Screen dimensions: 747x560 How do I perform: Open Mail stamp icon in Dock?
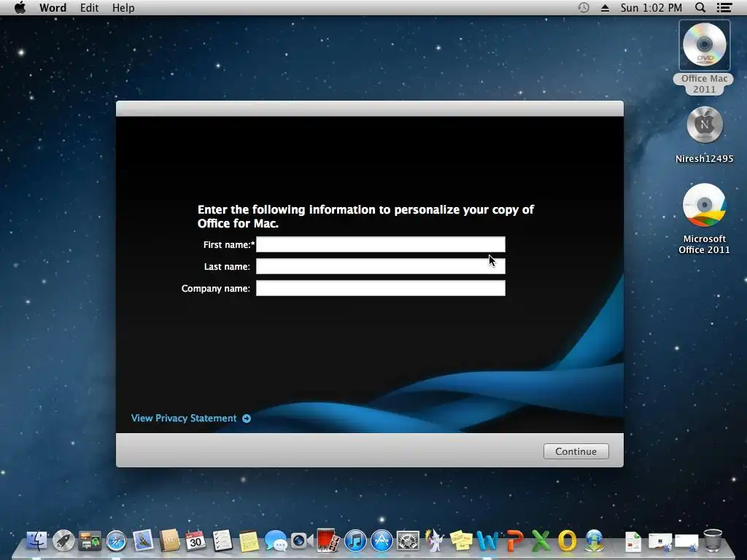[x=143, y=541]
